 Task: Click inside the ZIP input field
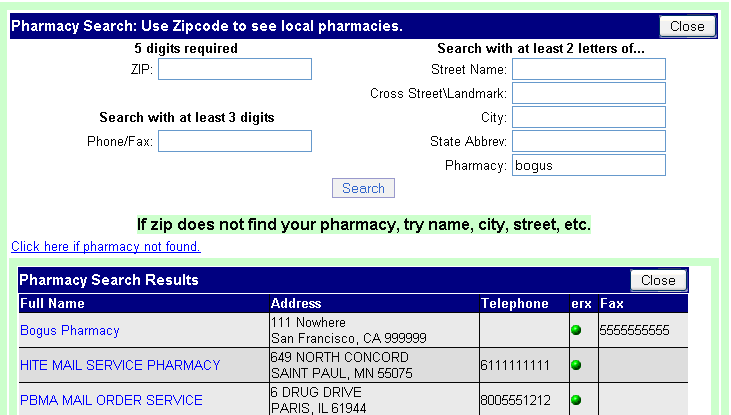(235, 69)
